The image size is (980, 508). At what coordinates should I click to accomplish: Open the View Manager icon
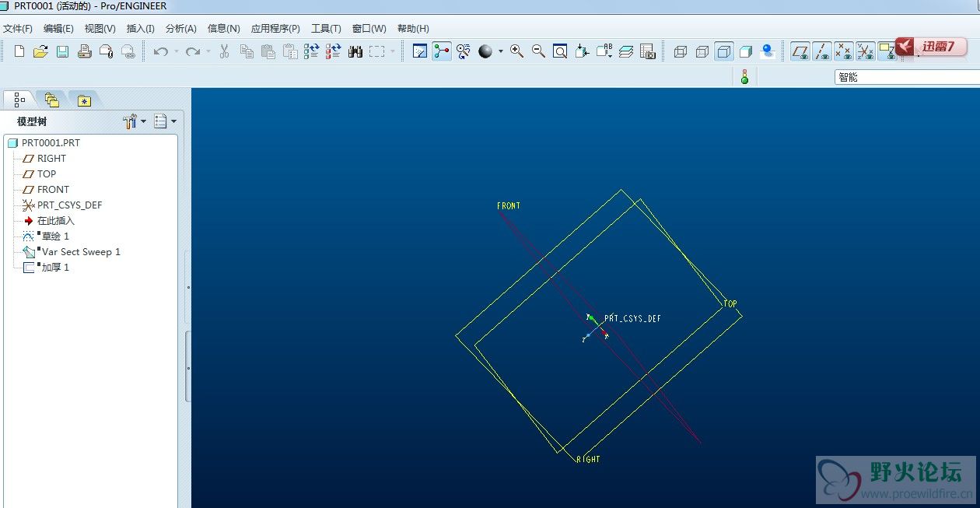pyautogui.click(x=648, y=51)
